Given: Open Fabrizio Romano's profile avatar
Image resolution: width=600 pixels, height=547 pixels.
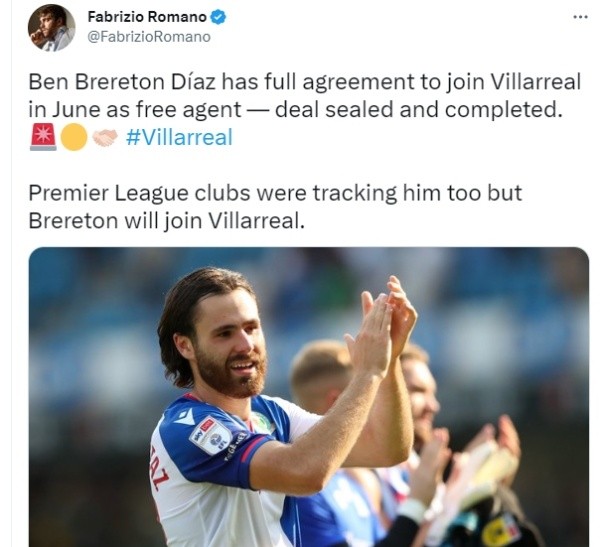Looking at the screenshot, I should tap(51, 28).
